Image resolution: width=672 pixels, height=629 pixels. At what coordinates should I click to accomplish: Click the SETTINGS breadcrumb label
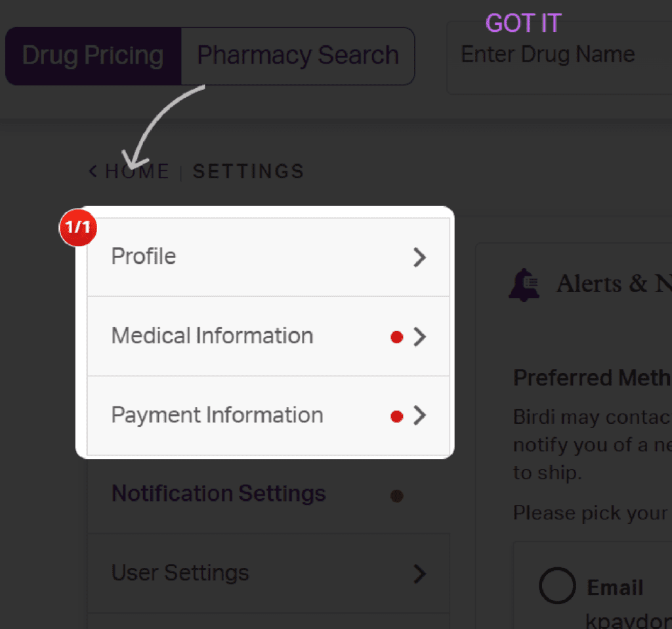point(248,171)
